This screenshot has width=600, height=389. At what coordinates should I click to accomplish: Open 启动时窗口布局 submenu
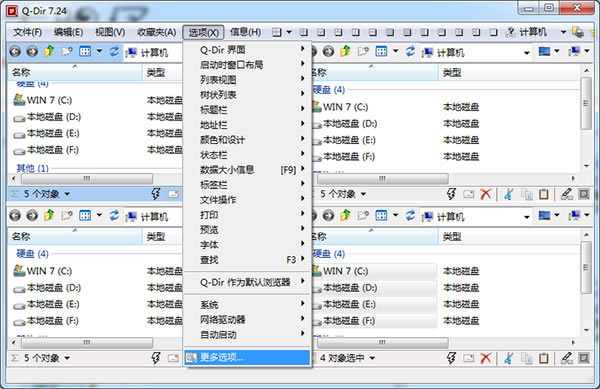pos(247,65)
